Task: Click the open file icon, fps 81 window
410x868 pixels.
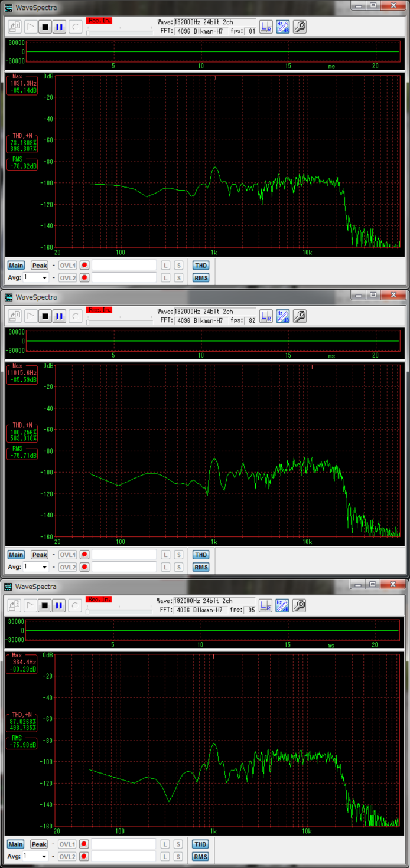Action: [15, 27]
